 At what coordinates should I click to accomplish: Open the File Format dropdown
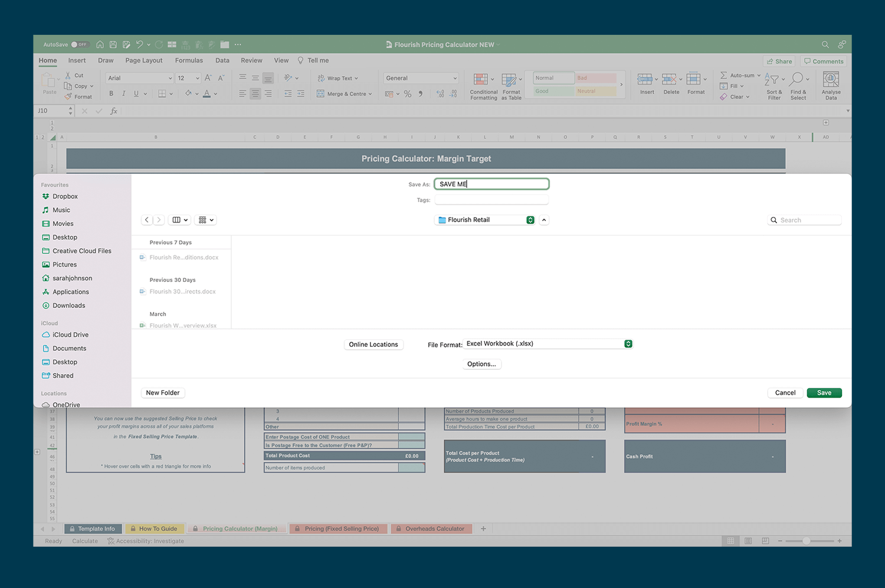pyautogui.click(x=627, y=343)
